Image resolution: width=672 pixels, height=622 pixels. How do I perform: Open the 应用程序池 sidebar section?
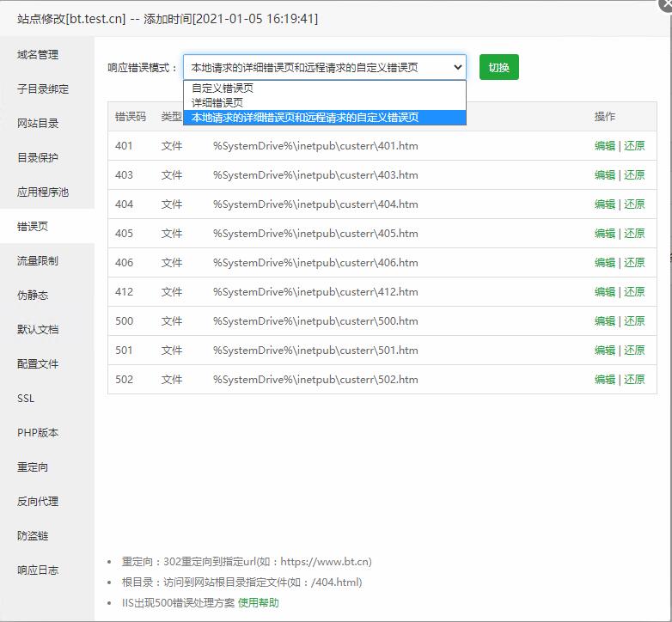point(43,192)
